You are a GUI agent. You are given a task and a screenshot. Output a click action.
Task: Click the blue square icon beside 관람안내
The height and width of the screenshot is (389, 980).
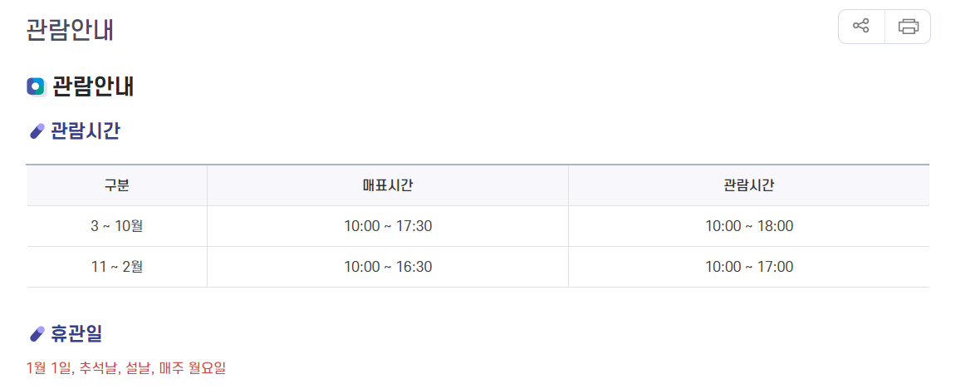(37, 86)
